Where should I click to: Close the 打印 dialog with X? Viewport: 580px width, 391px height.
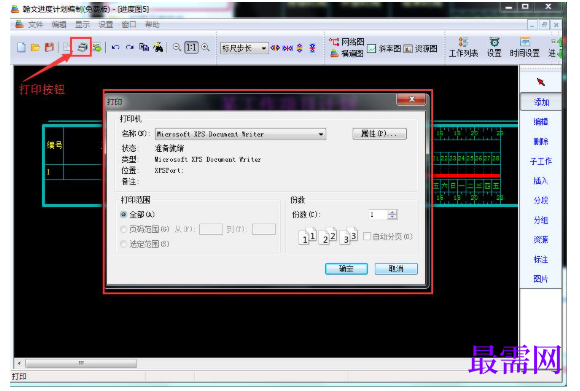point(412,100)
